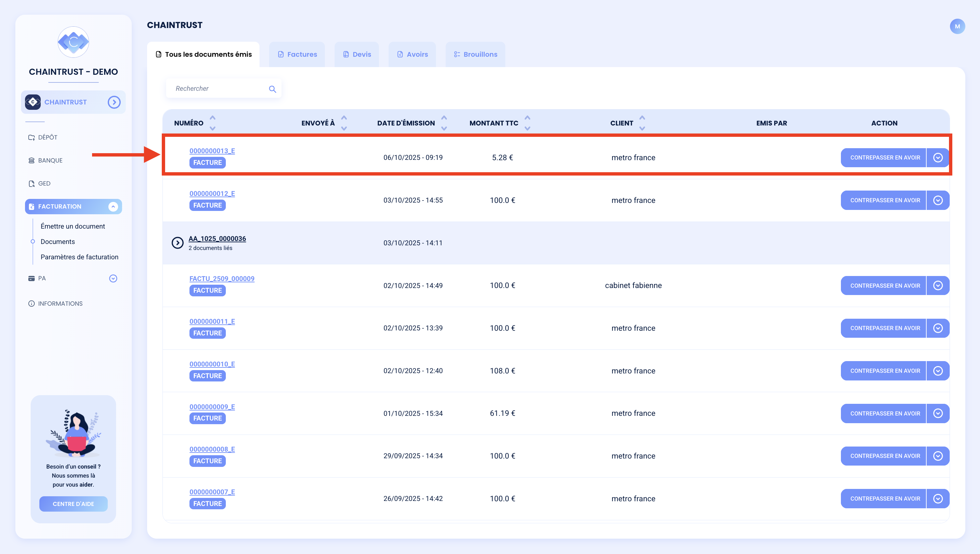The width and height of the screenshot is (980, 554).
Task: Click the Chaintrust company selector
Action: point(73,102)
